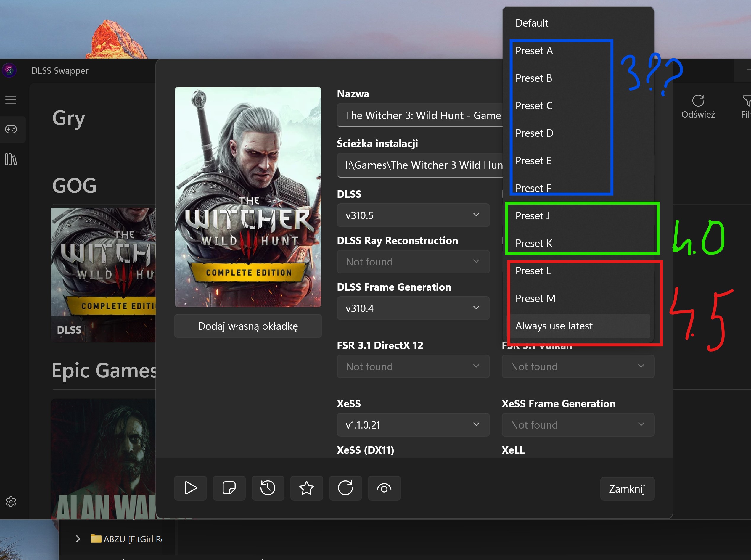Toggle the eye visibility icon button

(x=384, y=488)
